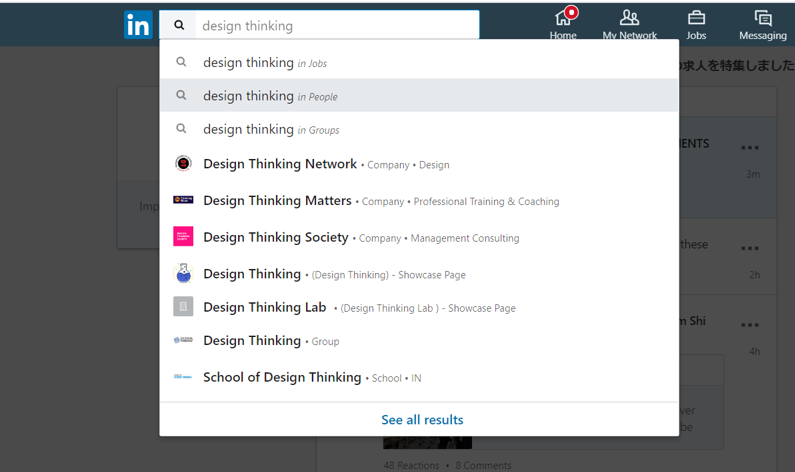Open the three-dots menu on the 2h post
795x472 pixels.
(x=750, y=248)
